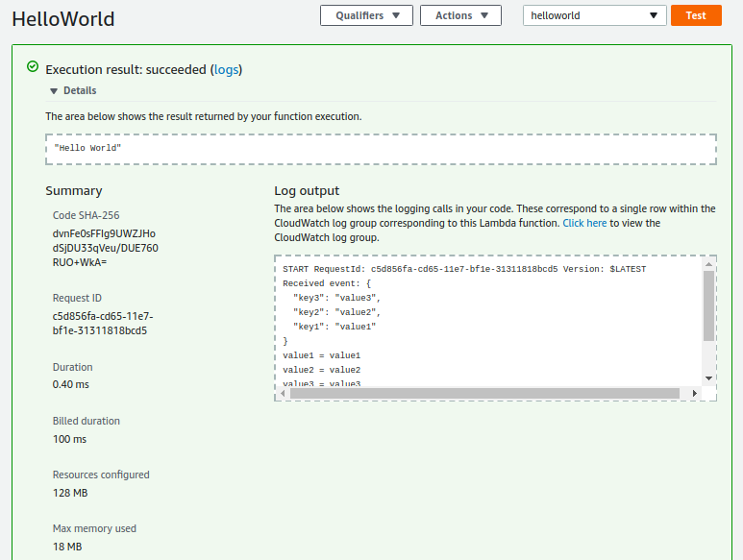The height and width of the screenshot is (560, 743).
Task: Click the 'Received event' line in log
Action: point(327,283)
